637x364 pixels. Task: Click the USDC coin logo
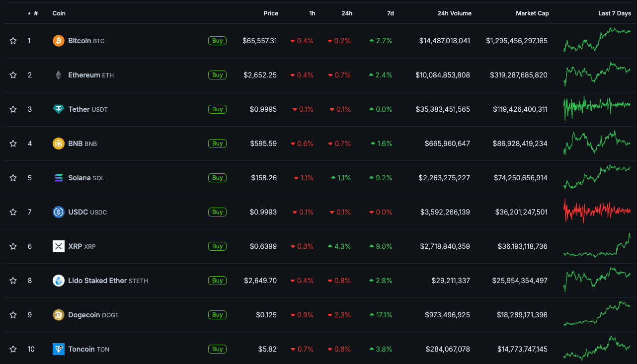[59, 212]
